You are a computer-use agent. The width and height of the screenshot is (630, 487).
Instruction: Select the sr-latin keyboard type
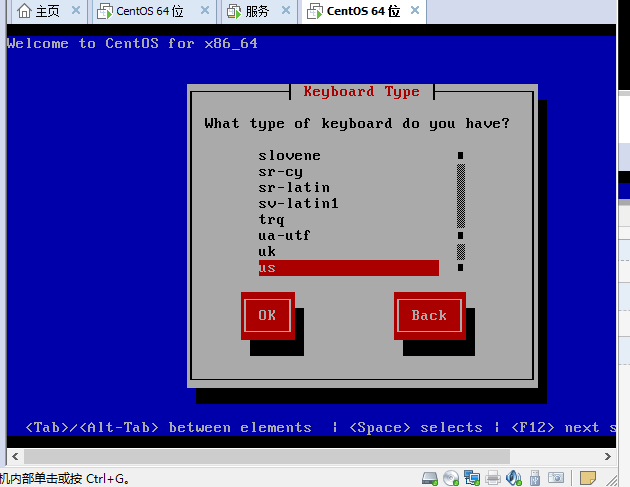point(348,188)
